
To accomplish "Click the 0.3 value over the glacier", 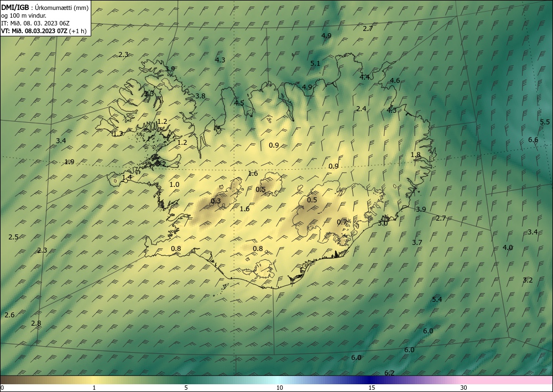I will click(216, 201).
